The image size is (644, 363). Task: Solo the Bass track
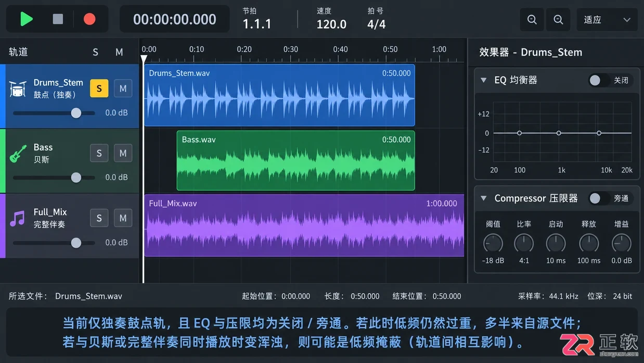99,153
